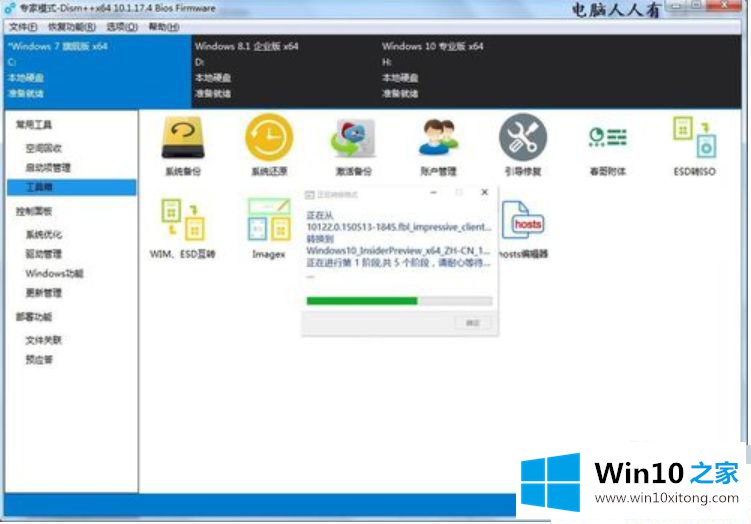Launch the 激活备份 activation backup tool
Viewport: 751px width, 524px height.
[x=353, y=146]
